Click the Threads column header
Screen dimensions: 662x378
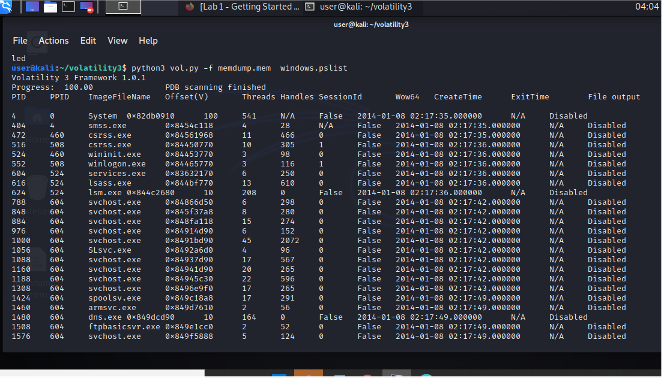(x=259, y=97)
